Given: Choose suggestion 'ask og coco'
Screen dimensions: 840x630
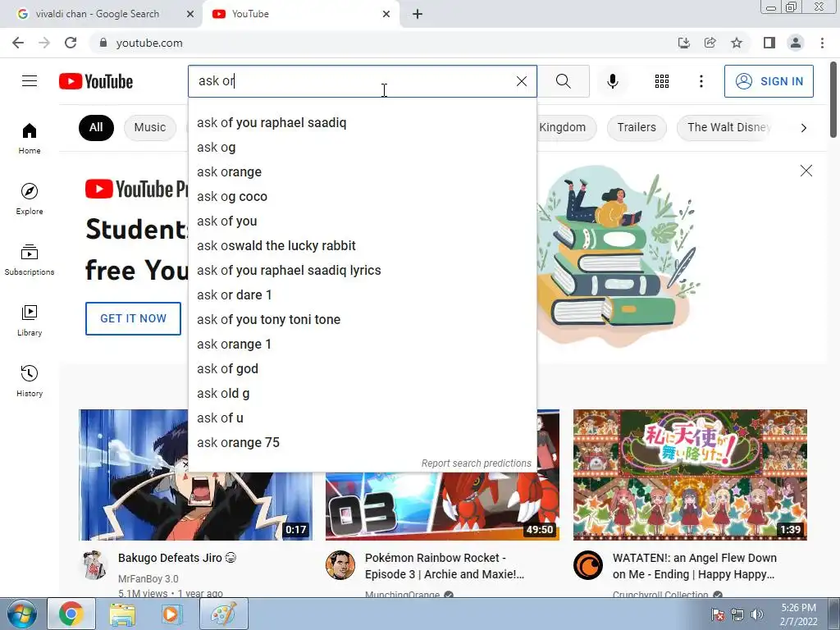Looking at the screenshot, I should pos(362,197).
